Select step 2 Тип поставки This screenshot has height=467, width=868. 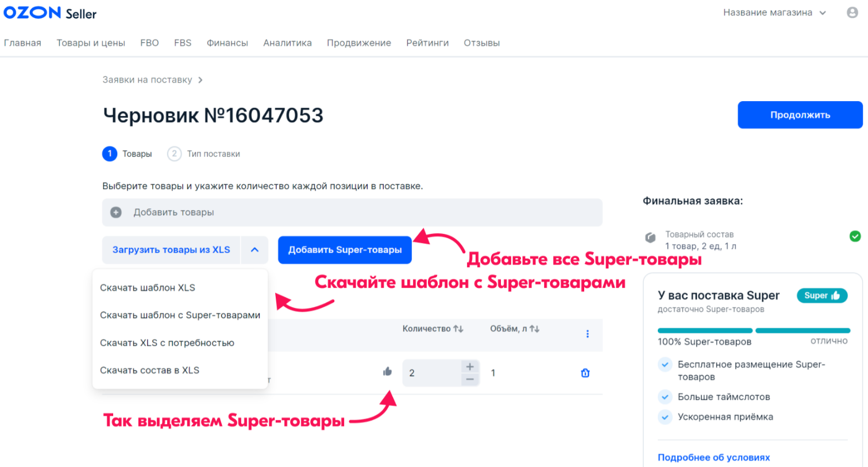click(204, 154)
